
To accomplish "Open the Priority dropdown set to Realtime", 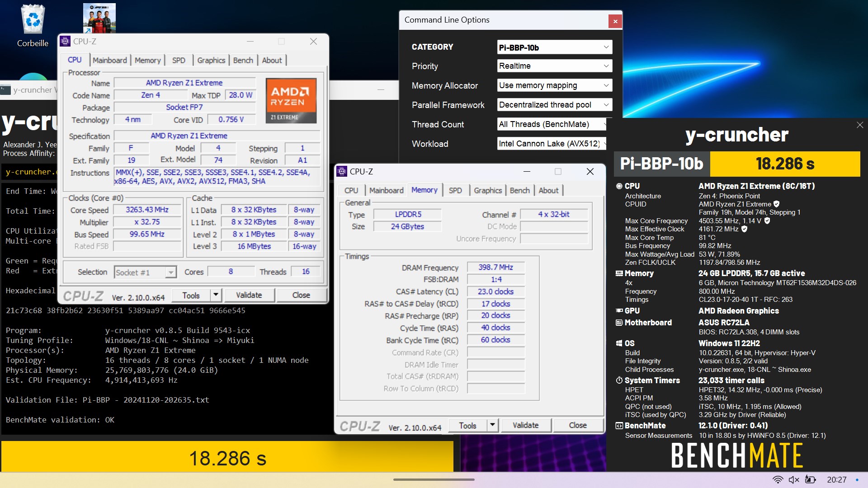I will click(555, 66).
